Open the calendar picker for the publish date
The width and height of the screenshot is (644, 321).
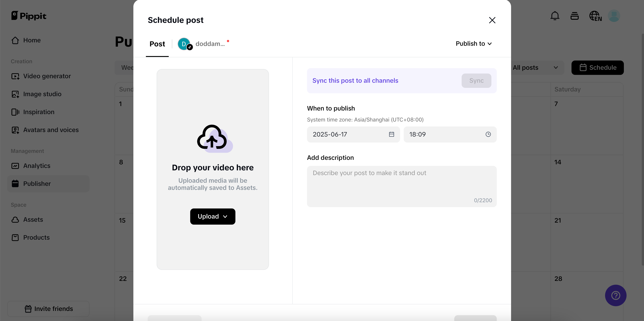(x=391, y=134)
